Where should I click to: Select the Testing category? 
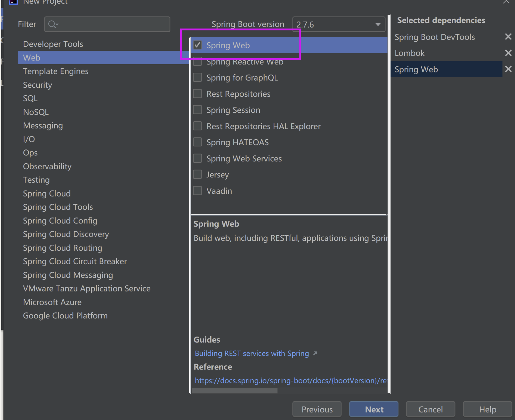click(x=36, y=180)
